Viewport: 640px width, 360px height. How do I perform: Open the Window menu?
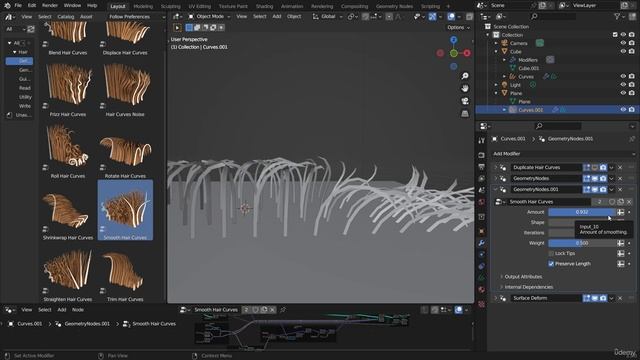coord(72,6)
